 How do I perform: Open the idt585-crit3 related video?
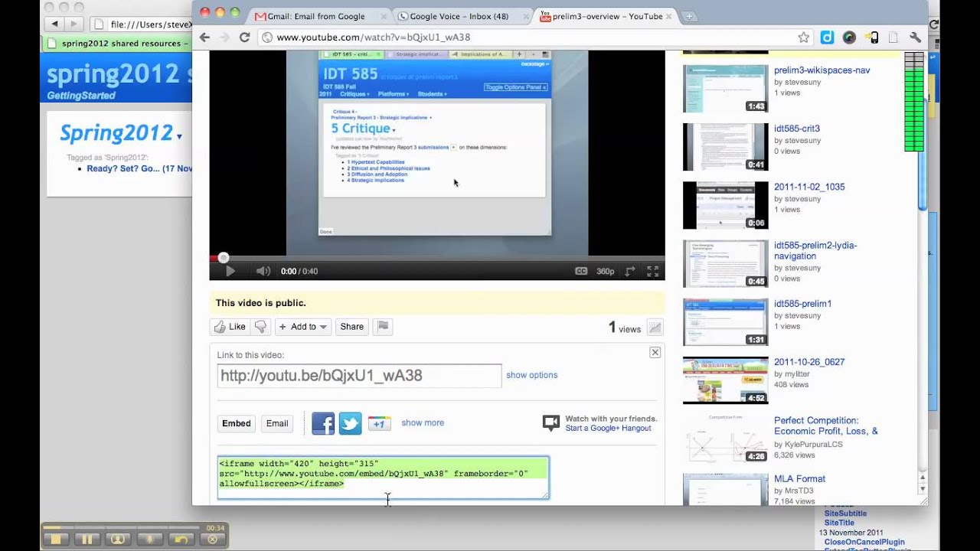point(797,129)
